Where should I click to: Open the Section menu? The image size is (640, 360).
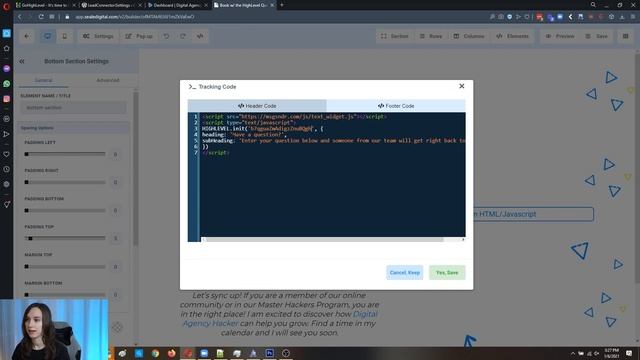(x=394, y=36)
